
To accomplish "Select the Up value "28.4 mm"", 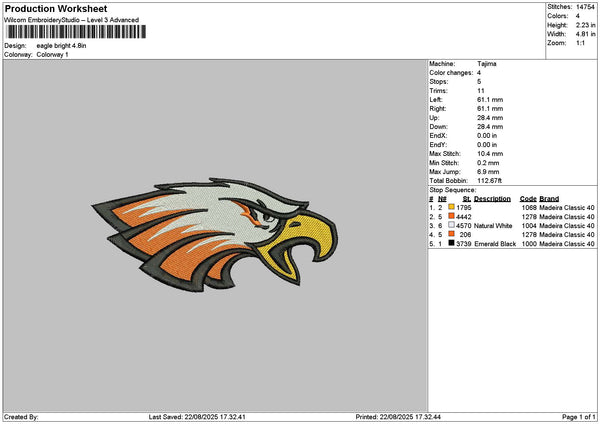I will (x=490, y=118).
